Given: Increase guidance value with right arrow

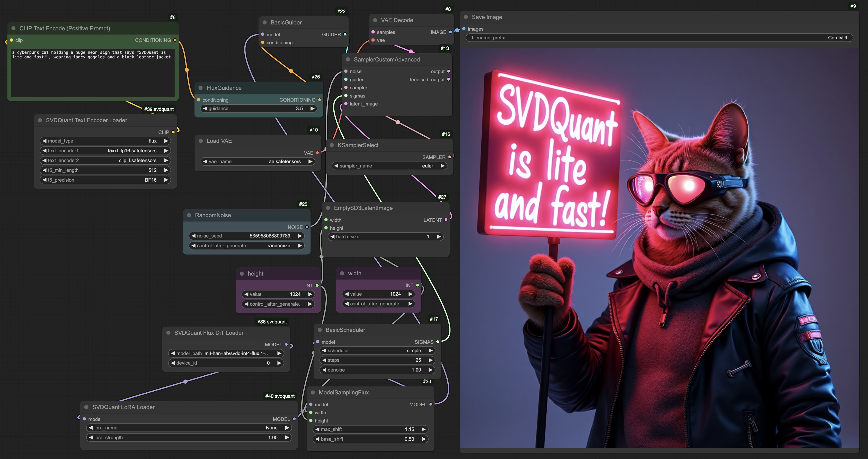Looking at the screenshot, I should (312, 109).
